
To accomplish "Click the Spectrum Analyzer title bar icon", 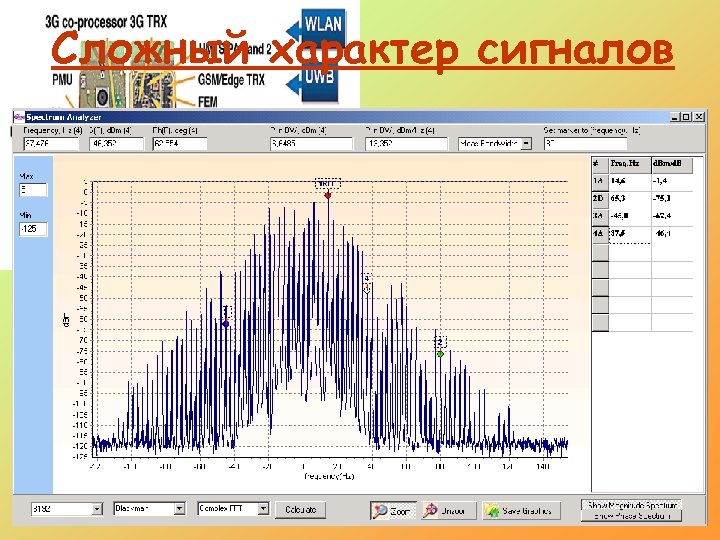I will (19, 117).
